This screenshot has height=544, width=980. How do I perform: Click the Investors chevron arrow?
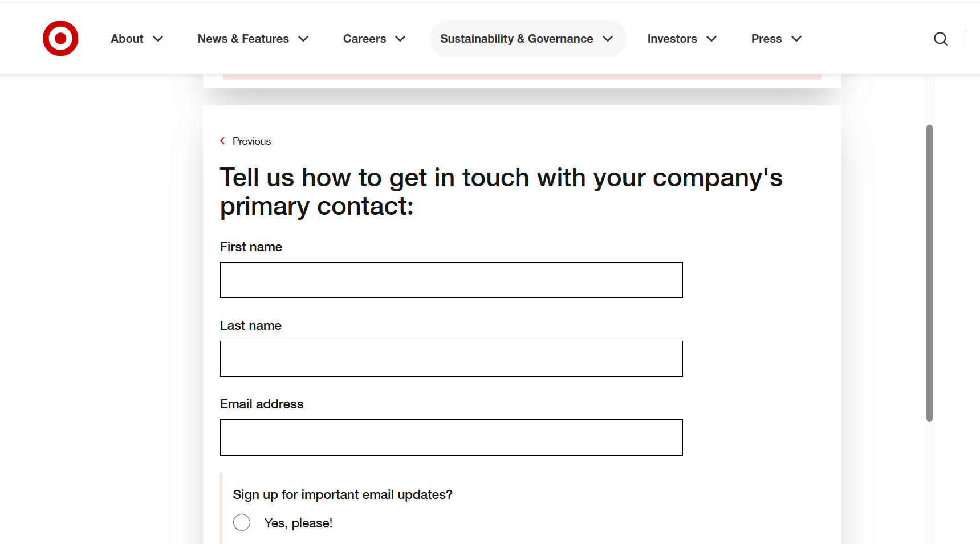(712, 39)
